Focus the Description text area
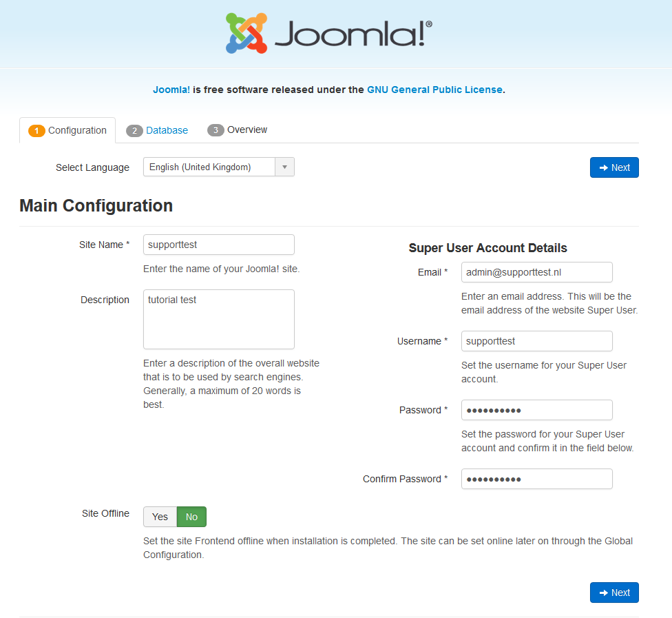 pos(219,319)
